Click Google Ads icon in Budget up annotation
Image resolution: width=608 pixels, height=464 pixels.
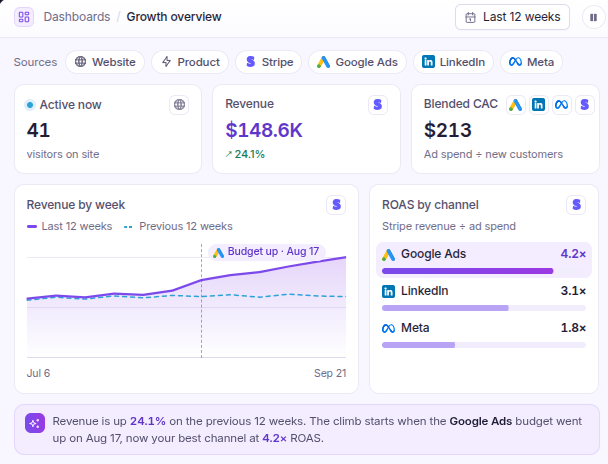218,252
